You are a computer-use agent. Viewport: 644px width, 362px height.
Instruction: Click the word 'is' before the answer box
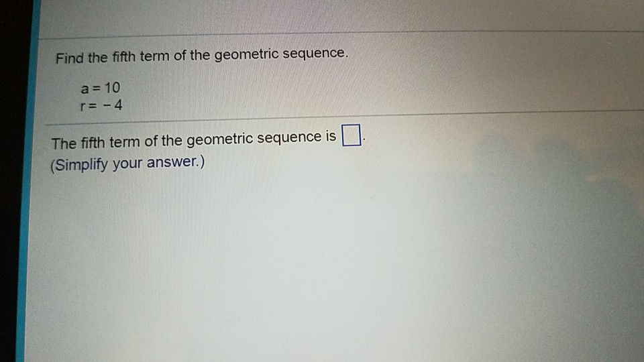[331, 136]
